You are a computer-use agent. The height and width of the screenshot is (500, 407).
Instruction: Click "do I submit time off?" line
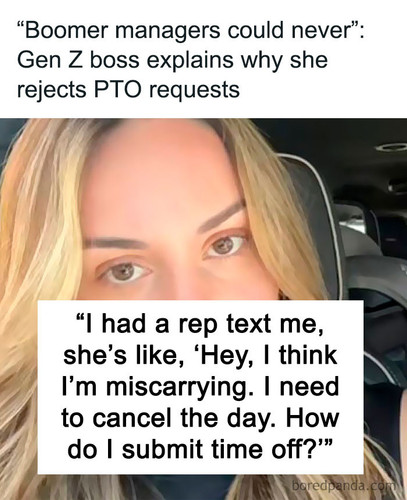pyautogui.click(x=200, y=450)
